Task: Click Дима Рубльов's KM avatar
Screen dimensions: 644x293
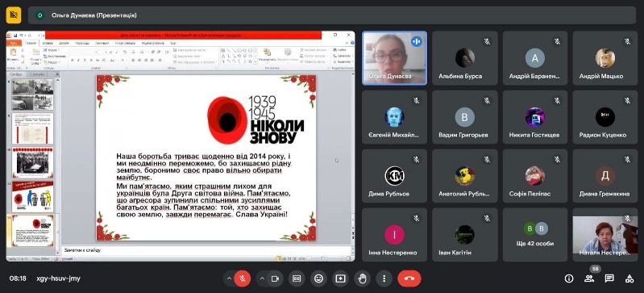Action: pos(394,176)
